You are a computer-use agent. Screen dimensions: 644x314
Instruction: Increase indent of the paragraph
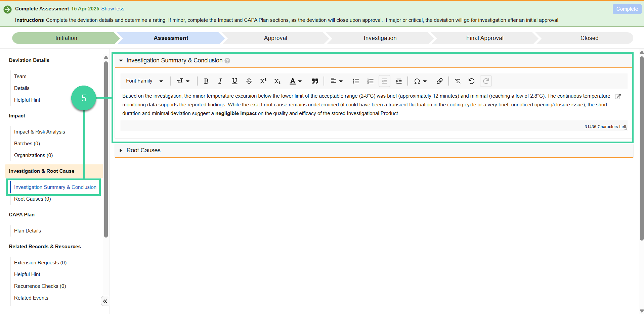click(x=399, y=81)
